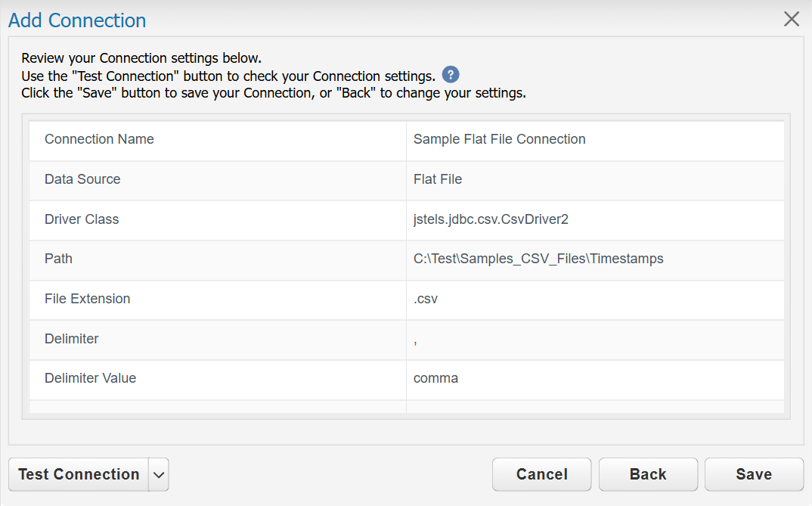Viewport: 812px width, 506px height.
Task: Click the blue help question mark icon
Action: click(x=450, y=75)
